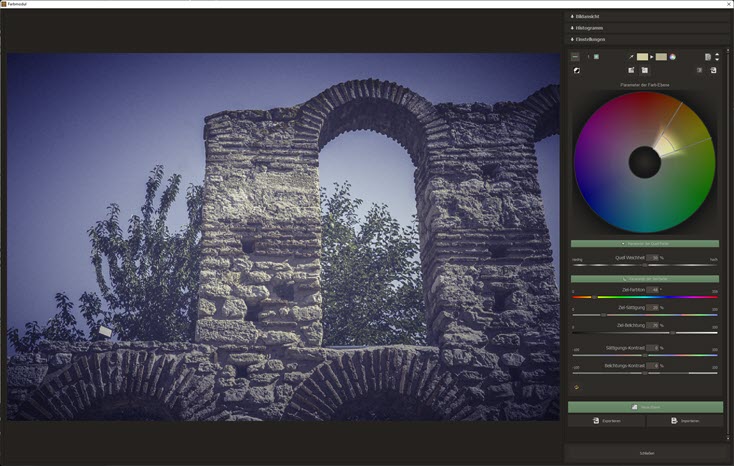Open the target color swatch
This screenshot has height=466, width=734.
661,57
